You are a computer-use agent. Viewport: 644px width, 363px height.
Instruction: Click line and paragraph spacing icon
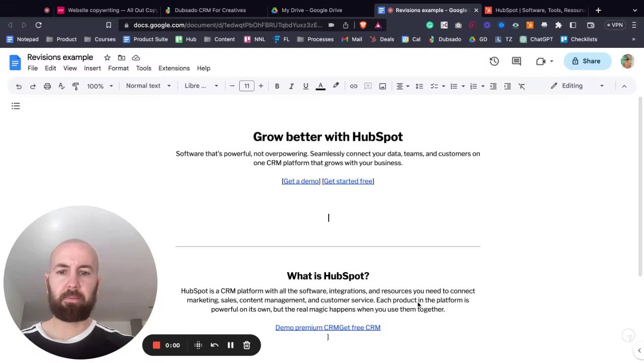click(419, 86)
